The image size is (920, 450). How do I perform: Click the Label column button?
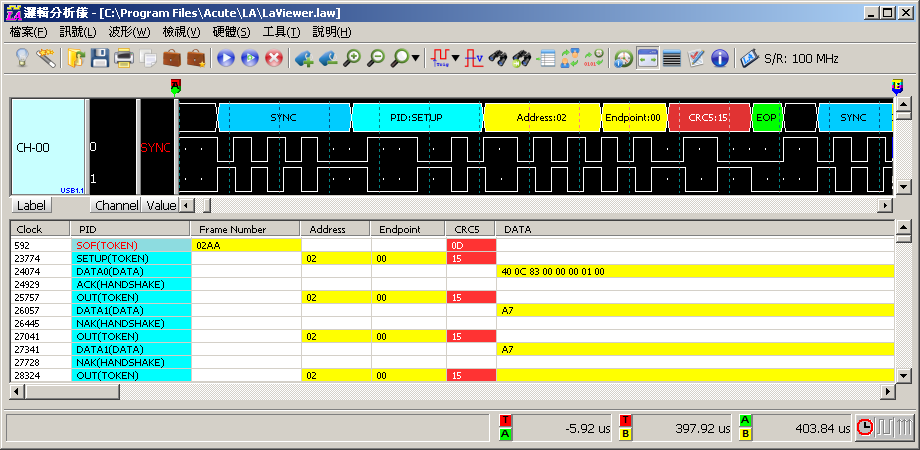(31, 205)
